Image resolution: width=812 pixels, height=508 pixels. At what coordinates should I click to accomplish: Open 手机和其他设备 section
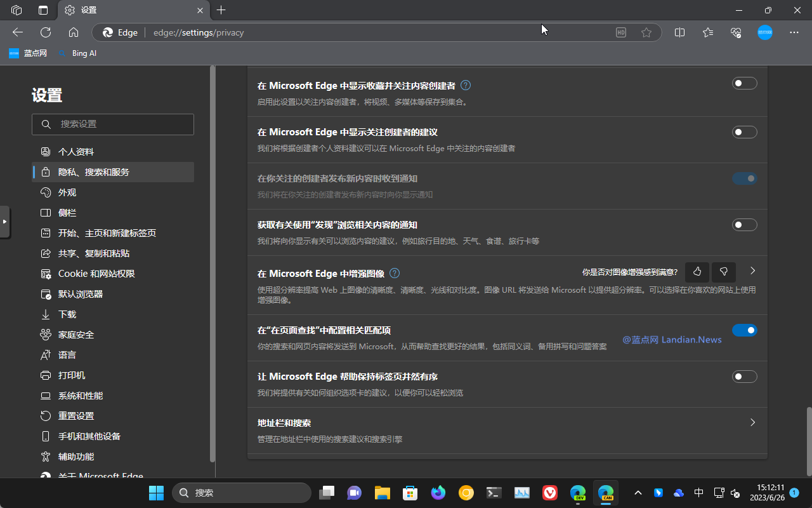click(x=113, y=436)
